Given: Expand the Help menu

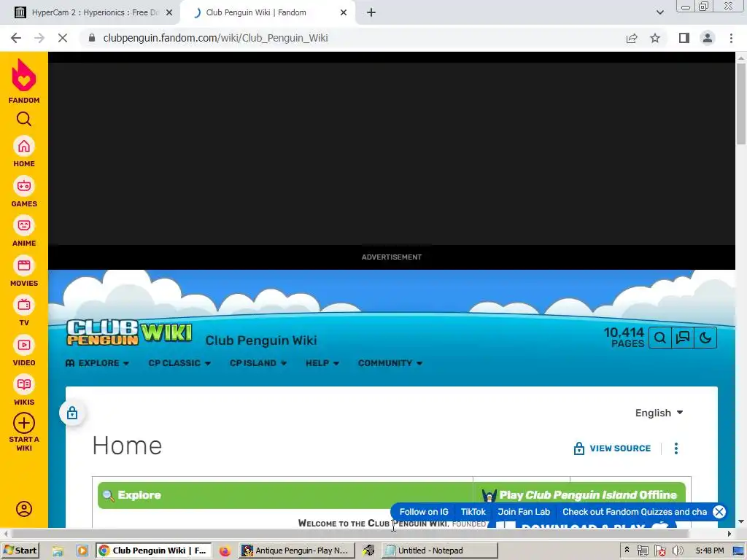Looking at the screenshot, I should coord(322,363).
